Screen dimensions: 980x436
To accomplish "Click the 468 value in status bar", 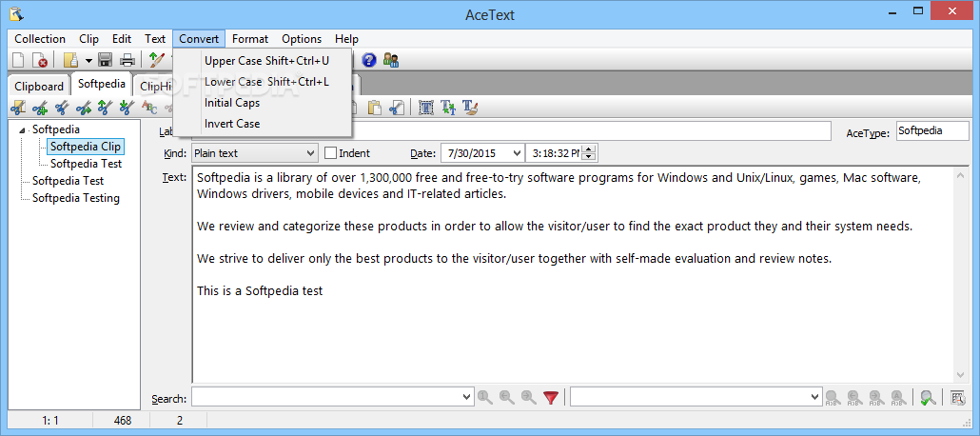I will click(x=123, y=421).
